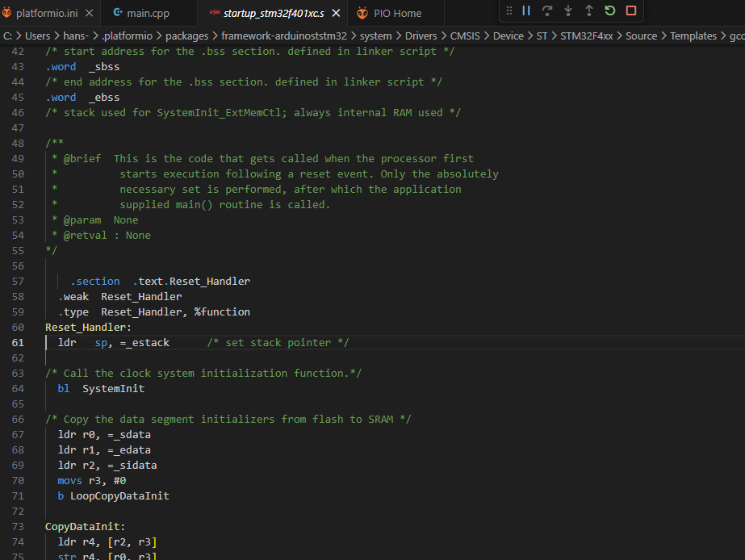745x560 pixels.
Task: Open the PIO Home tab
Action: pyautogui.click(x=397, y=13)
